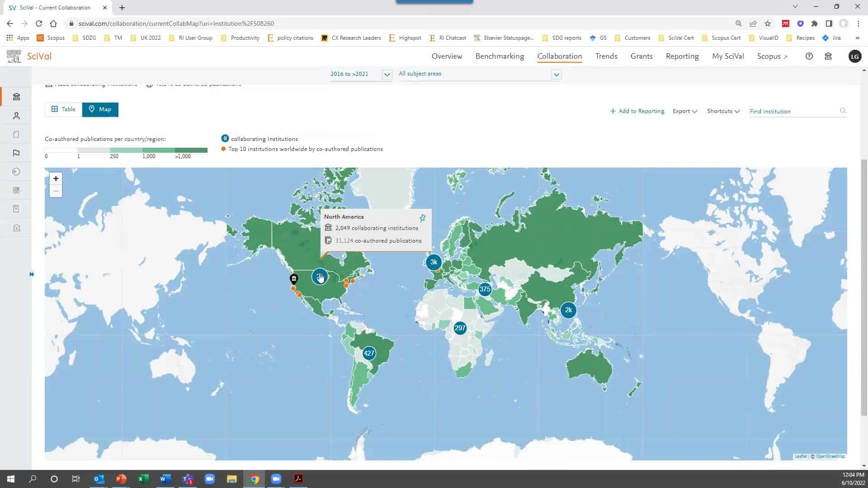868x488 pixels.
Task: Expand the All subject areas dropdown
Action: pyautogui.click(x=556, y=75)
